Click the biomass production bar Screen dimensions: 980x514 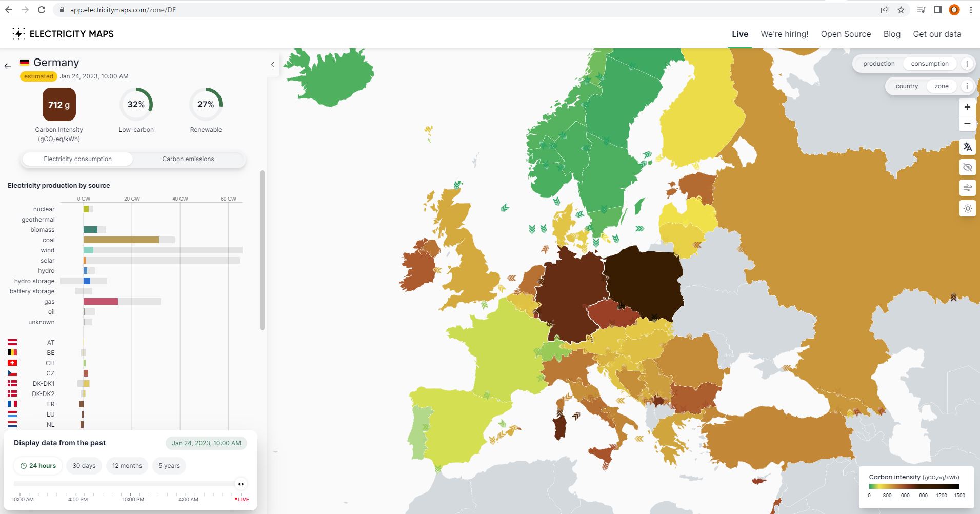click(90, 230)
